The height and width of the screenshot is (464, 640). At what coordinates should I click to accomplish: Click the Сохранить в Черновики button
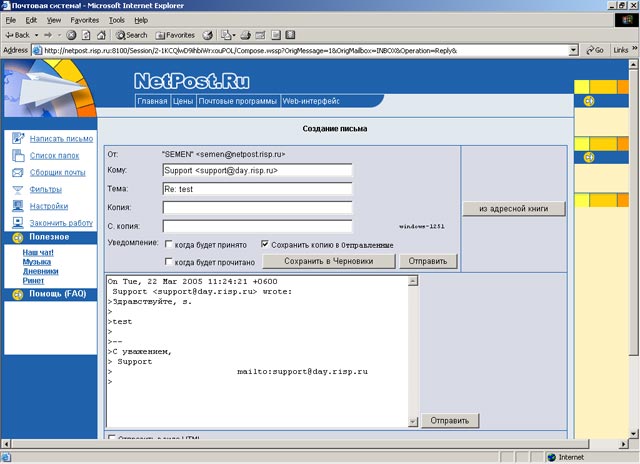point(329,261)
